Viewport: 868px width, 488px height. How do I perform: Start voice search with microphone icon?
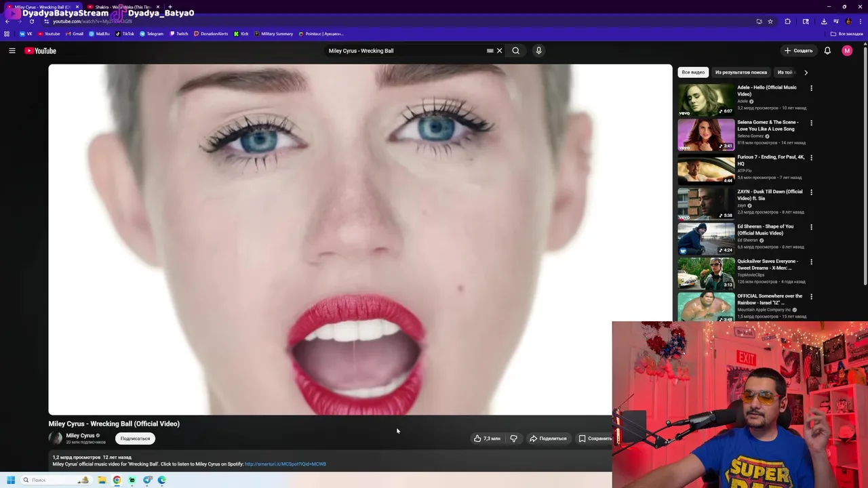coord(538,51)
